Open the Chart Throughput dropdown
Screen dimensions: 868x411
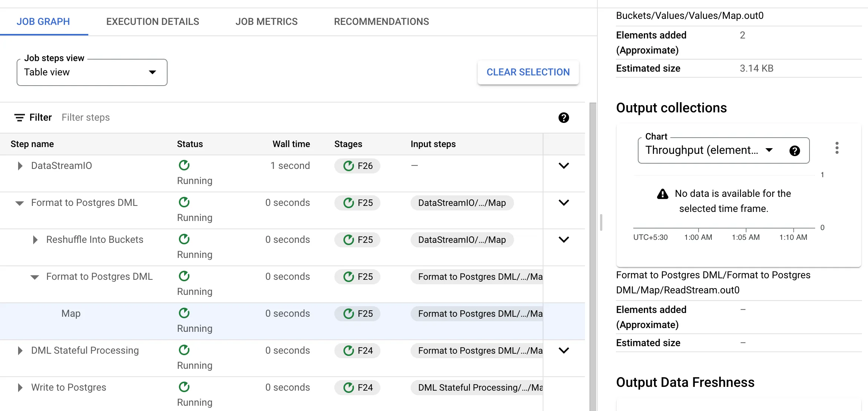click(709, 150)
